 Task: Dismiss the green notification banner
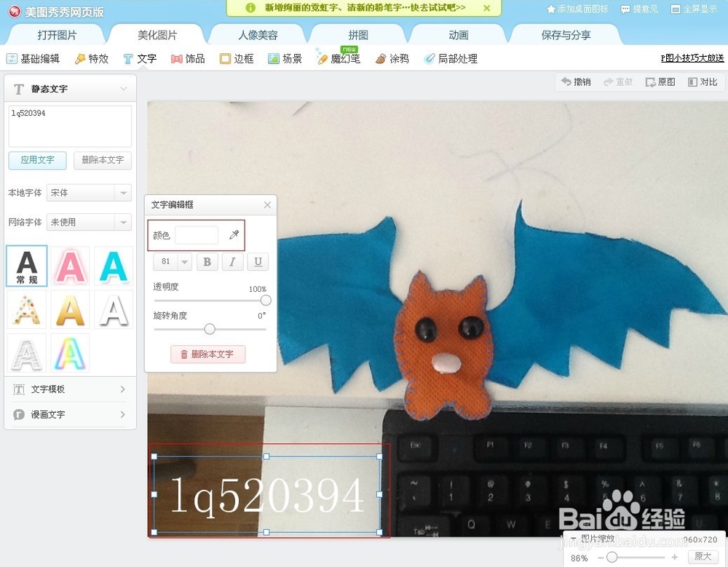point(486,8)
